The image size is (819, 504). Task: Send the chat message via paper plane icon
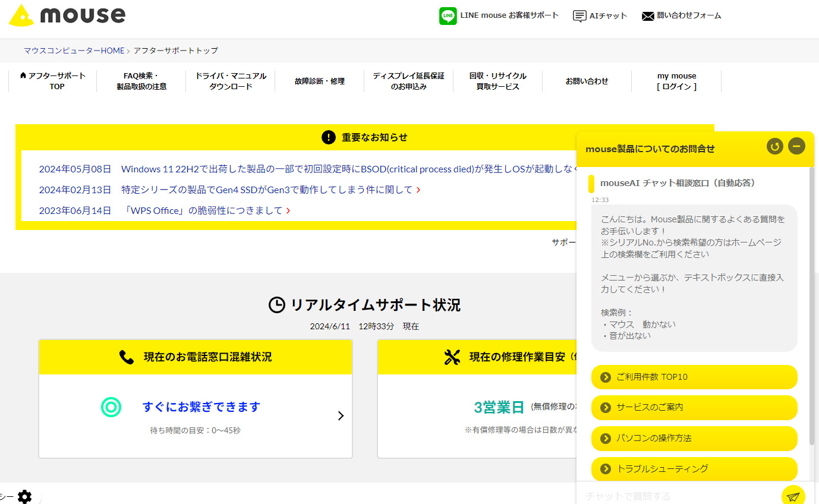tap(793, 495)
